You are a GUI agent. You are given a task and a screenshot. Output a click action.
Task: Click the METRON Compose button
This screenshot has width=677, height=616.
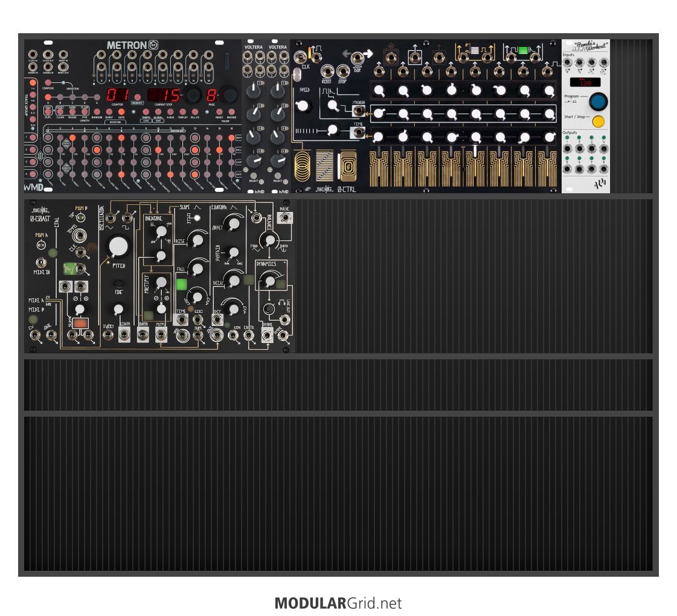(48, 83)
